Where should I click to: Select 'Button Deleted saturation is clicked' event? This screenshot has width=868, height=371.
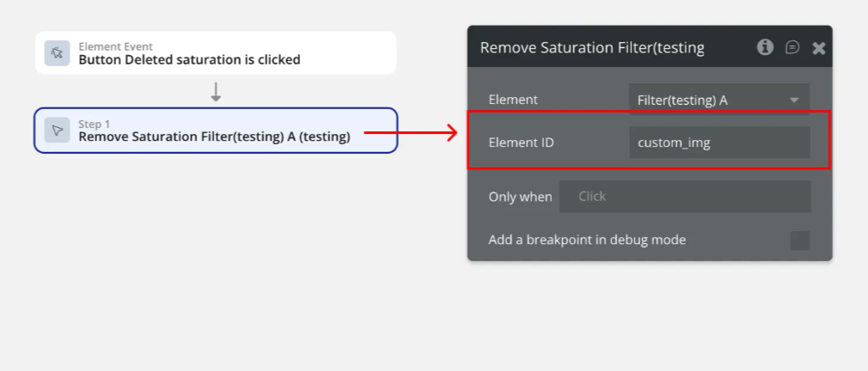(189, 60)
